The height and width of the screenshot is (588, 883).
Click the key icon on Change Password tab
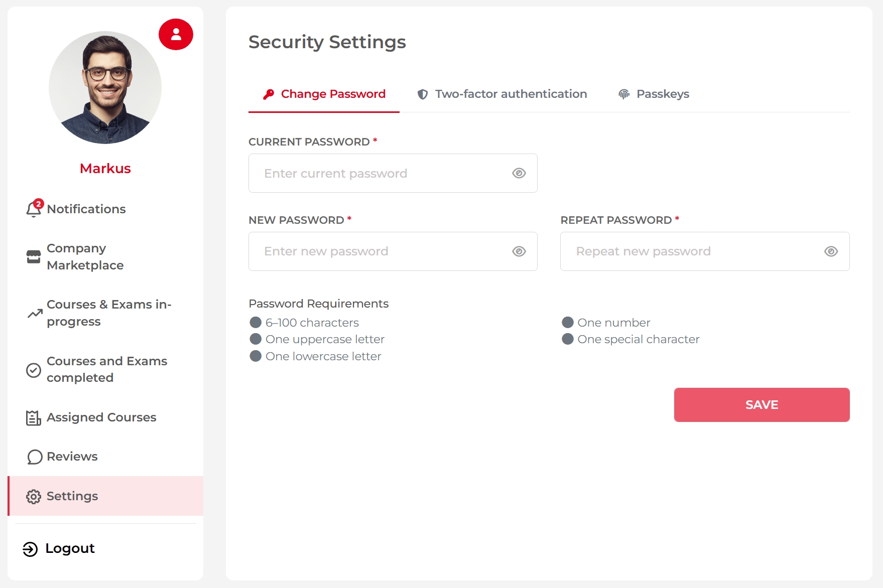[269, 94]
